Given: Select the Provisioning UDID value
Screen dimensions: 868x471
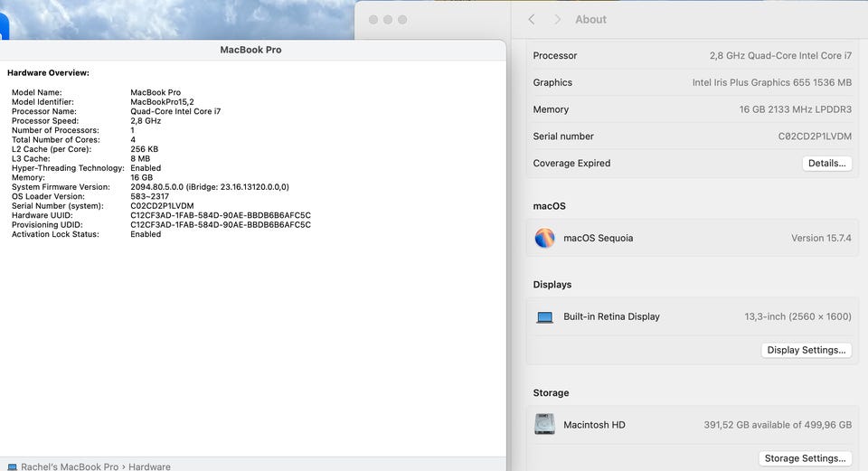Looking at the screenshot, I should [221, 225].
